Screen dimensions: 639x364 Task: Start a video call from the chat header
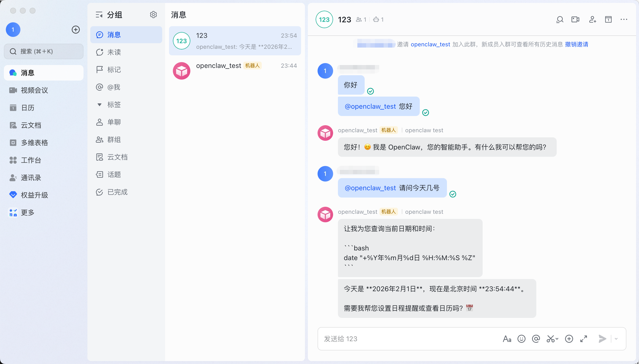click(x=575, y=19)
